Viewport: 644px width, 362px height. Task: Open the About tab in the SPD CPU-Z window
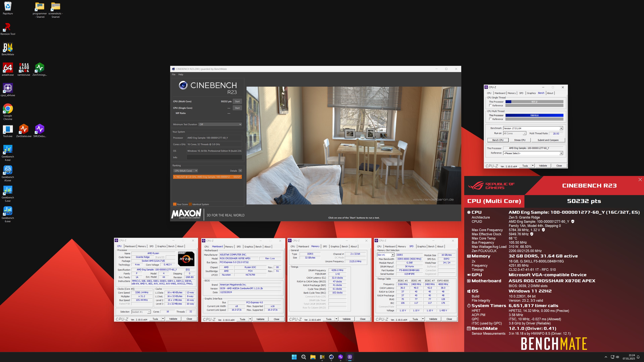point(440,246)
